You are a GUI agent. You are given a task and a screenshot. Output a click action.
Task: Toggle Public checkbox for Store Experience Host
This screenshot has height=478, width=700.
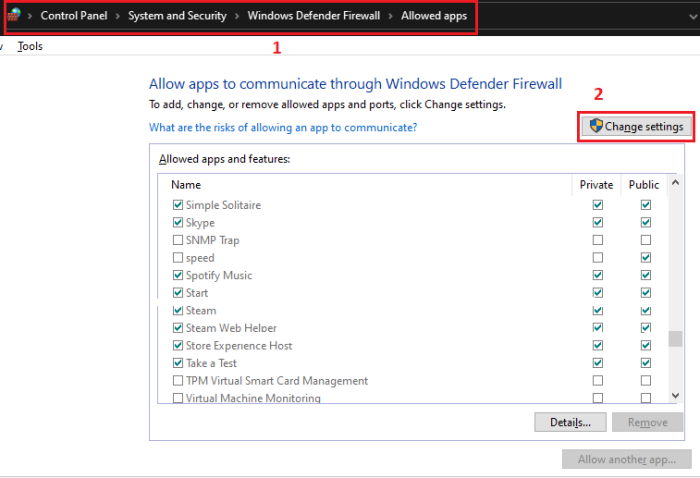(x=646, y=345)
